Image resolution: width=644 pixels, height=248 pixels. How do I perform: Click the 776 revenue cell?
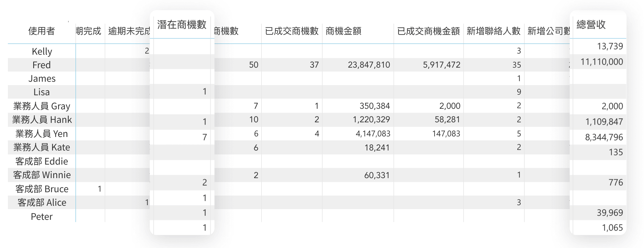[616, 182]
